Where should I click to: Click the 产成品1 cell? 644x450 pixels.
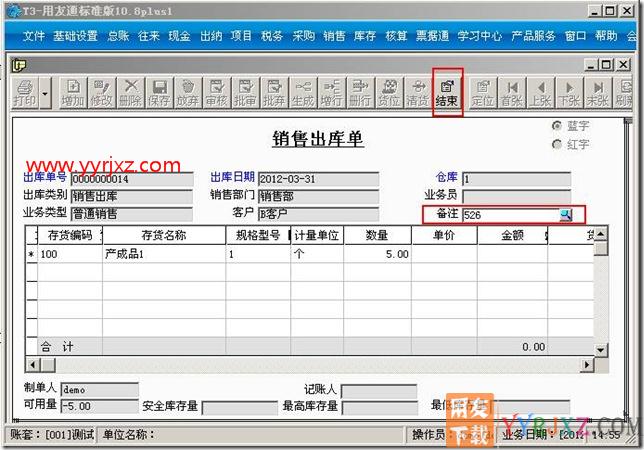(x=164, y=254)
